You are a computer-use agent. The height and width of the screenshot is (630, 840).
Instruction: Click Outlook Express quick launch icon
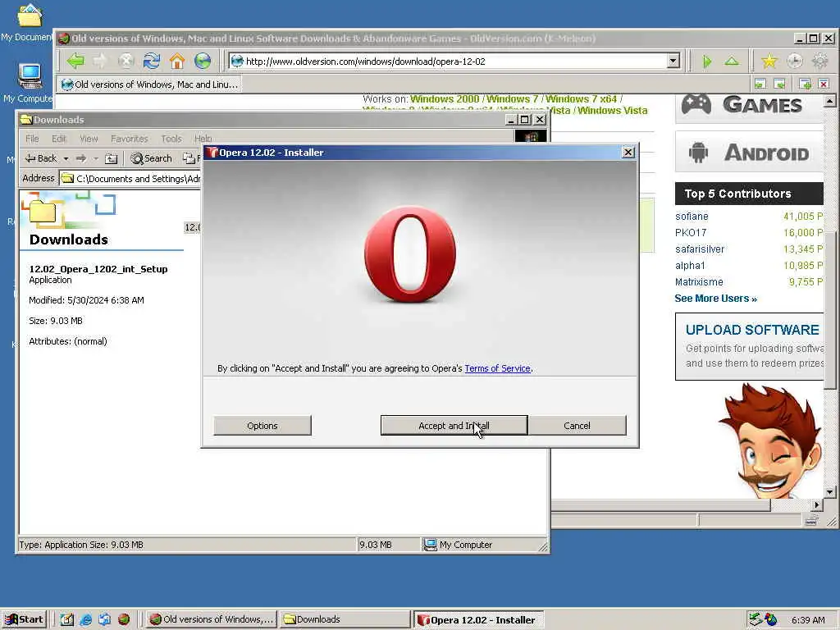105,619
